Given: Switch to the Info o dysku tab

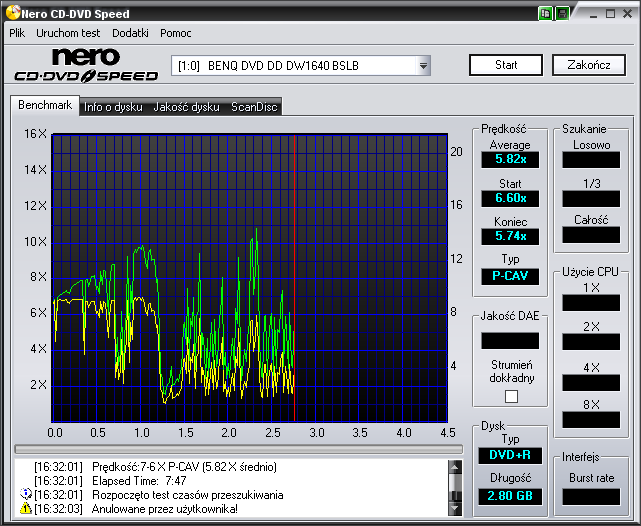Looking at the screenshot, I should 113,107.
